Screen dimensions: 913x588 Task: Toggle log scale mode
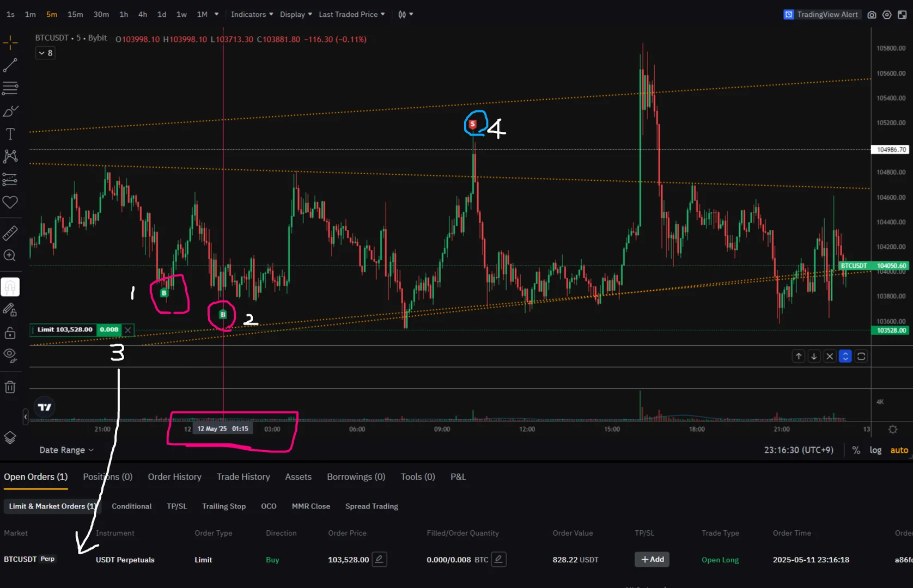coord(875,450)
